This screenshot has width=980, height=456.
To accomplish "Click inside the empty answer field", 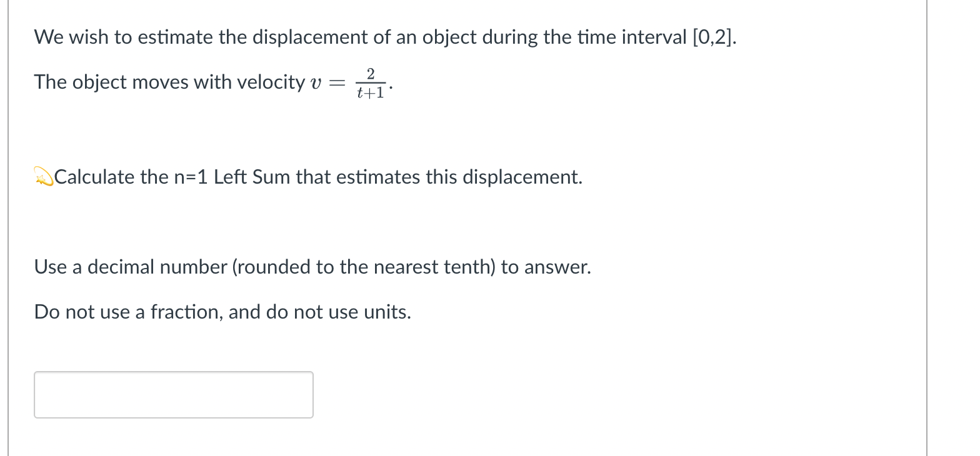I will pyautogui.click(x=173, y=394).
